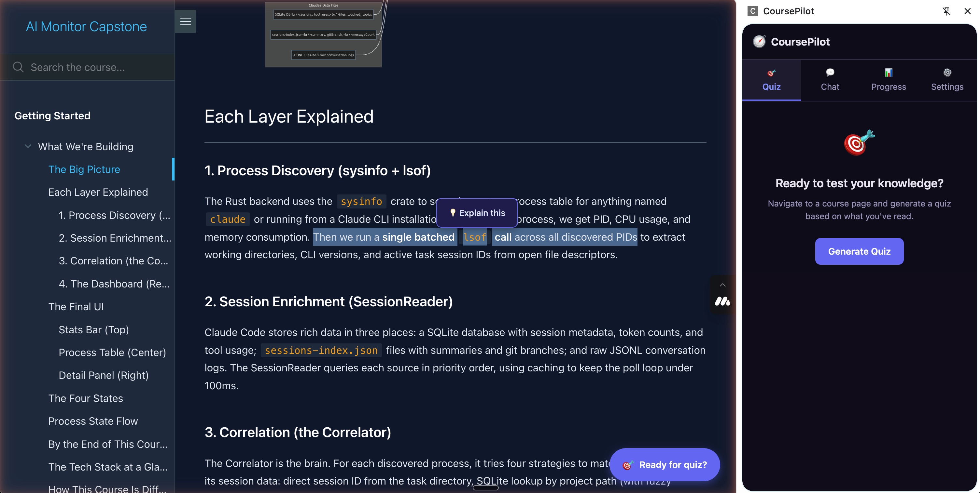The width and height of the screenshot is (980, 493).
Task: Click the Ready for quiz? button
Action: [665, 464]
